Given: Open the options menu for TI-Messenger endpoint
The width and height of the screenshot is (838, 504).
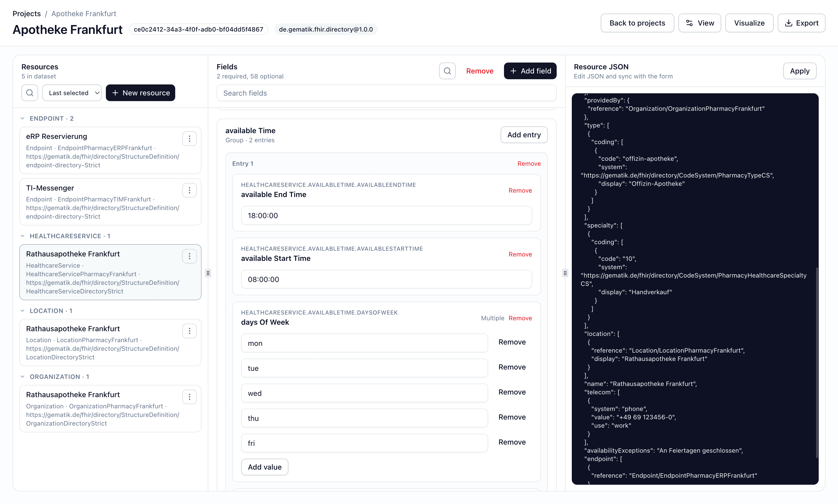Looking at the screenshot, I should click(190, 190).
